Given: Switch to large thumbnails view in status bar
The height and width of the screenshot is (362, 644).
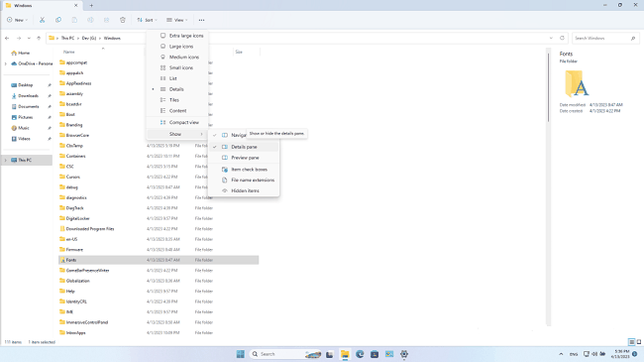Looking at the screenshot, I should (x=639, y=342).
